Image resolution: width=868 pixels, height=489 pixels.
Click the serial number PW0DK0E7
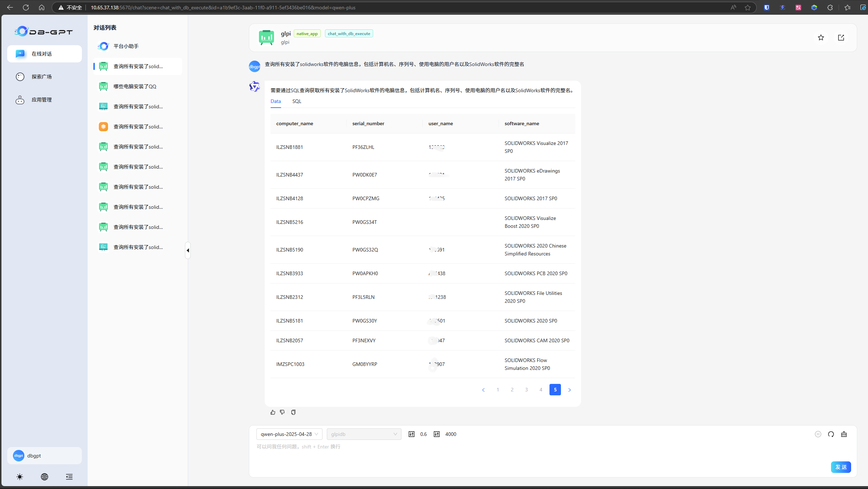point(365,175)
